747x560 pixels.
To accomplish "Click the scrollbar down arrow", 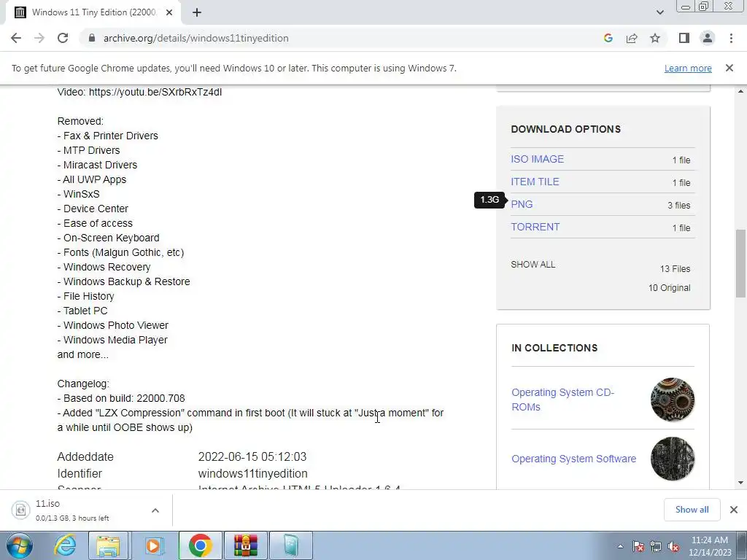I will coord(740,483).
